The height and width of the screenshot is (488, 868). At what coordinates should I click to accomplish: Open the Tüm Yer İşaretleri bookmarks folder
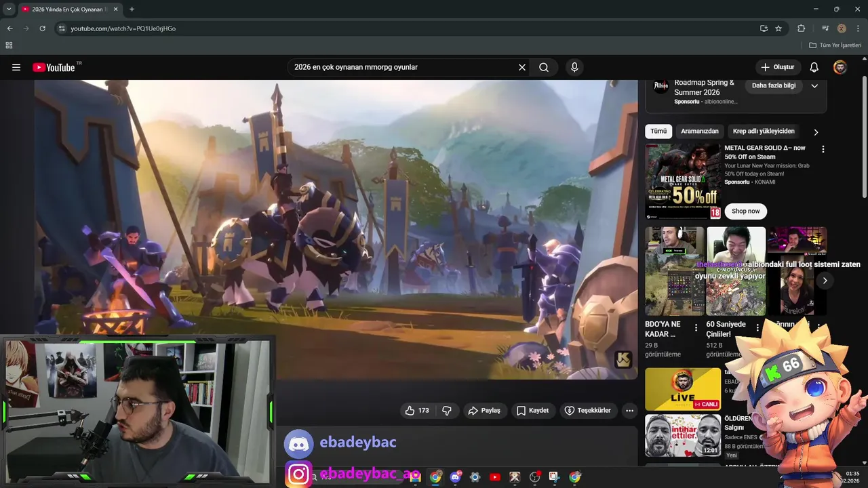click(x=835, y=45)
